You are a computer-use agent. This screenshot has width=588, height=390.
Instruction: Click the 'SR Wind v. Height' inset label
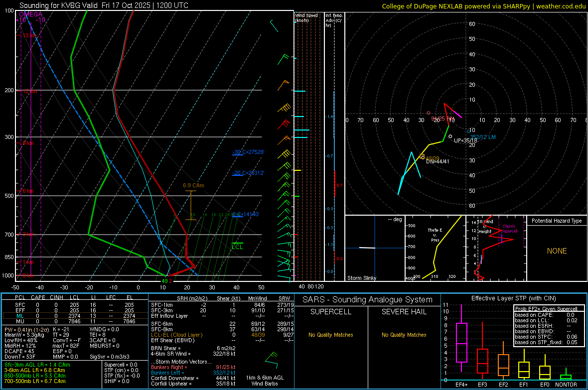(485, 227)
